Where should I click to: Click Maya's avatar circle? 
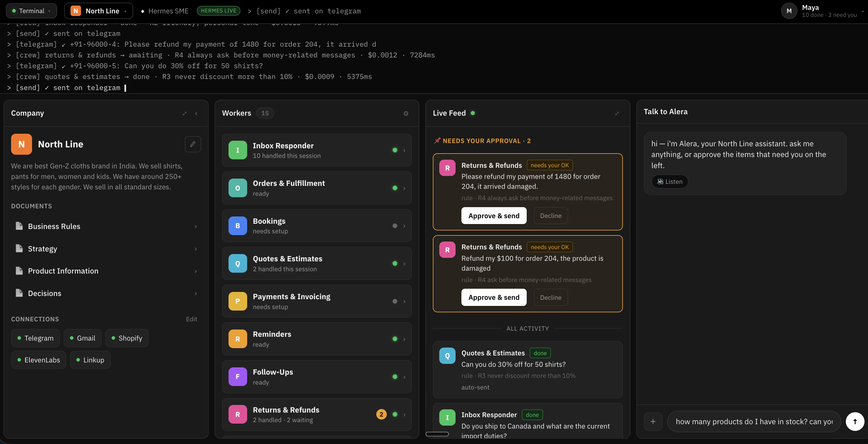pyautogui.click(x=789, y=11)
